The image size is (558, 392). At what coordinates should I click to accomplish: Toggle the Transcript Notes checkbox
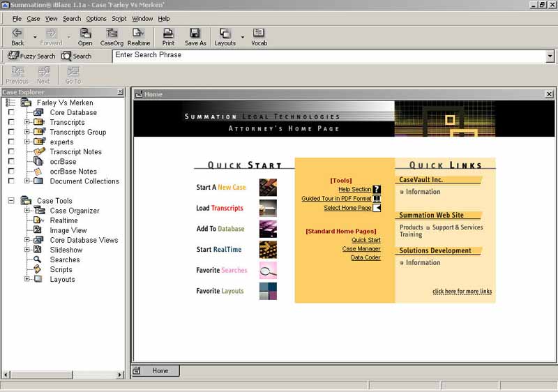[x=11, y=151]
